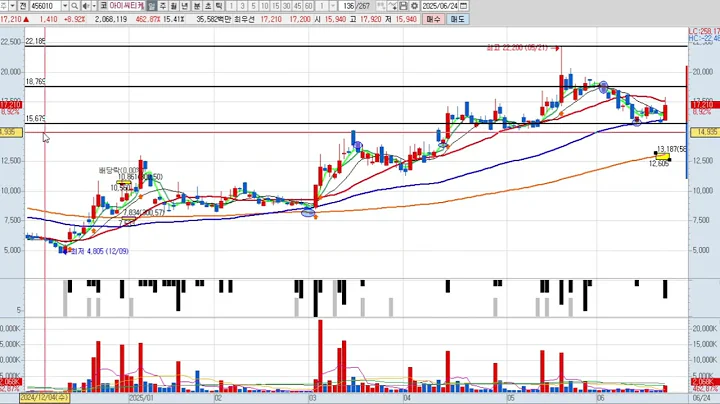
Task: Switch the chart to yearly (년) period
Action: coord(185,6)
